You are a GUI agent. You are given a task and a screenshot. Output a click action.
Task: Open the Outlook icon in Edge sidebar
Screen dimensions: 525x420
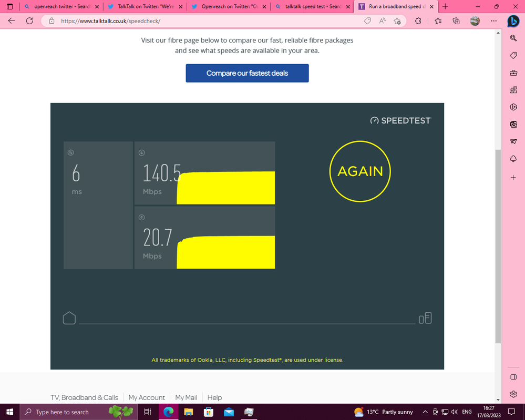tap(513, 124)
